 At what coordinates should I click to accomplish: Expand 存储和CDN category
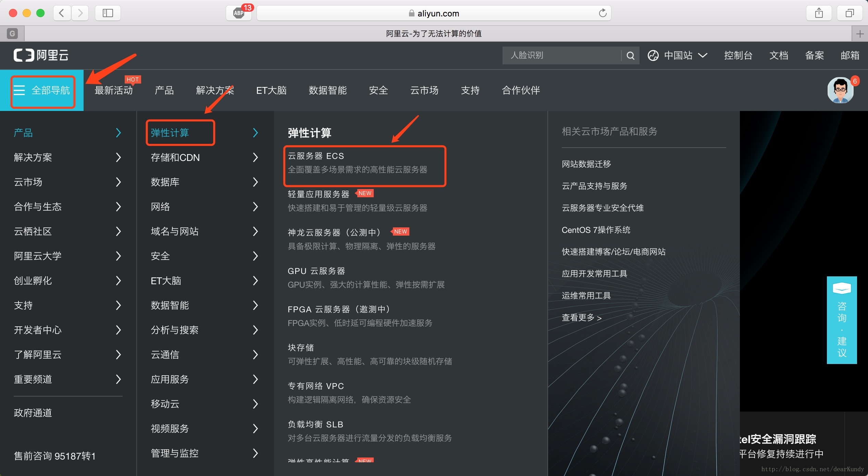pyautogui.click(x=205, y=158)
